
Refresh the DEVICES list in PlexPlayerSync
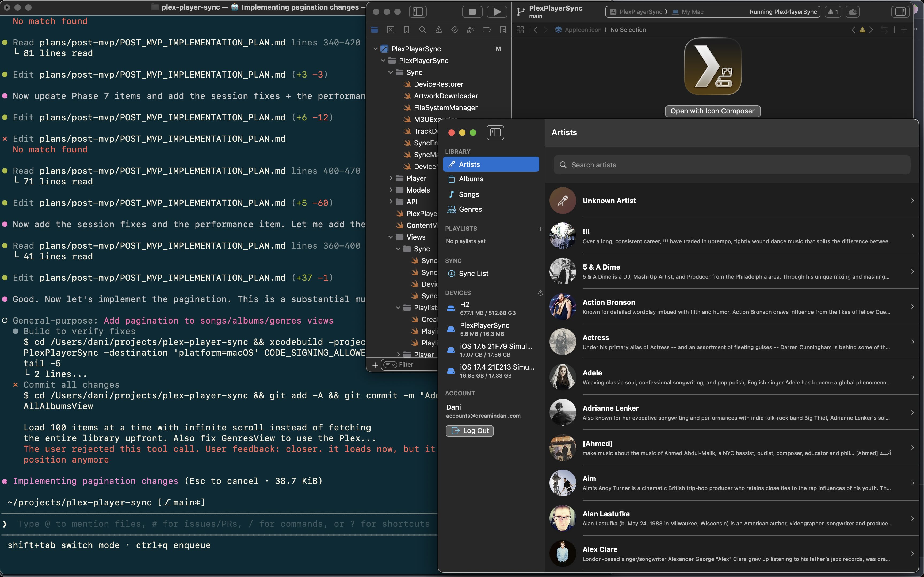(x=540, y=293)
